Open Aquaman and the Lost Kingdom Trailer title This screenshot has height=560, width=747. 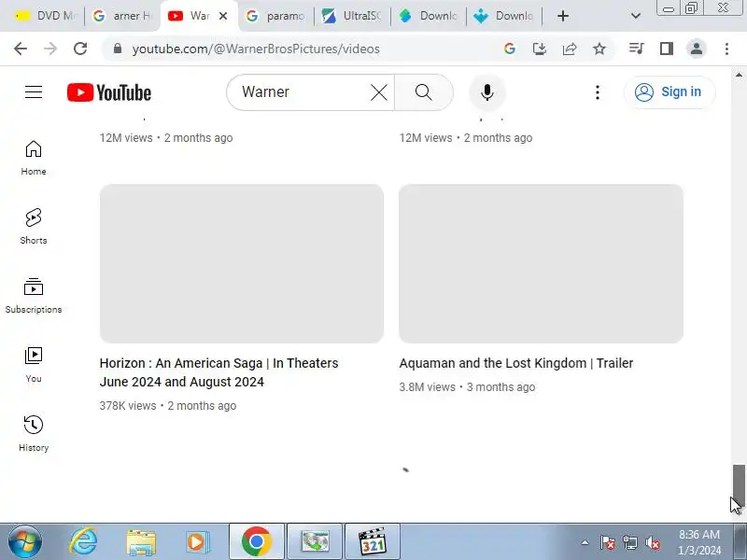coord(516,363)
